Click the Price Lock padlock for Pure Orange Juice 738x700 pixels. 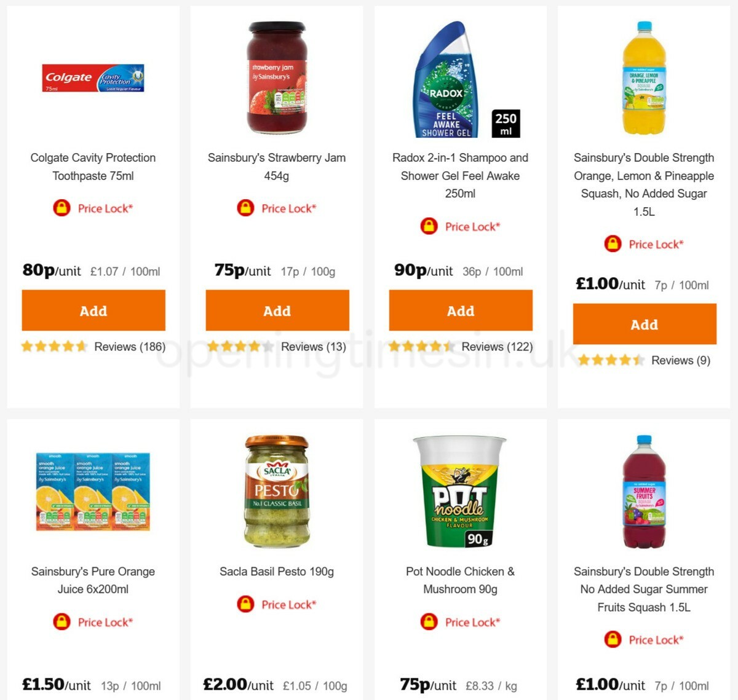click(x=61, y=621)
